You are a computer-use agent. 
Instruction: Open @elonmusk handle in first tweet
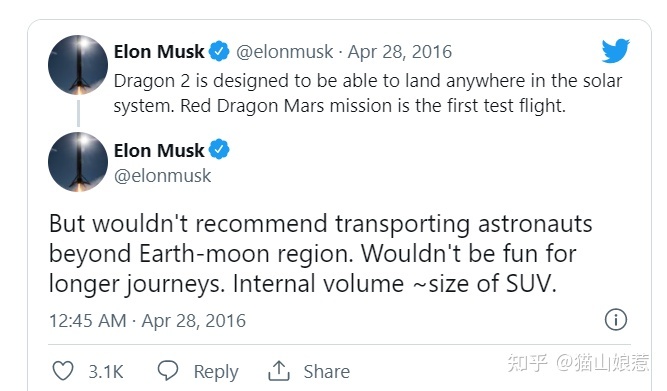(285, 52)
